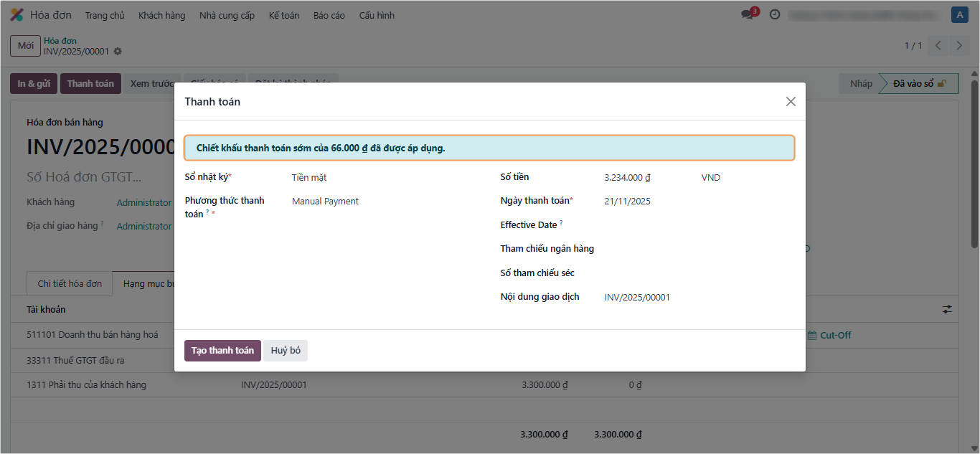Click the Odoo Hóa đơn app logo
Image resolution: width=980 pixels, height=454 pixels.
(x=17, y=15)
